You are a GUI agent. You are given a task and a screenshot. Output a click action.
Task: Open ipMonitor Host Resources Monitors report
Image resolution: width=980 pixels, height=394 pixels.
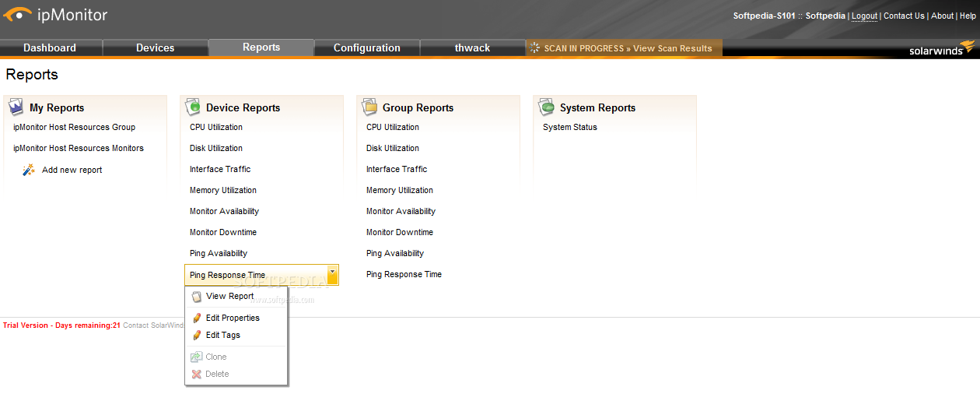pos(79,148)
